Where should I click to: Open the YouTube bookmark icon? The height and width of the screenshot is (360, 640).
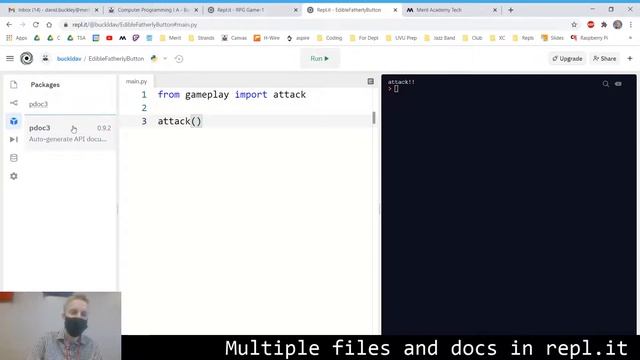[x=109, y=38]
